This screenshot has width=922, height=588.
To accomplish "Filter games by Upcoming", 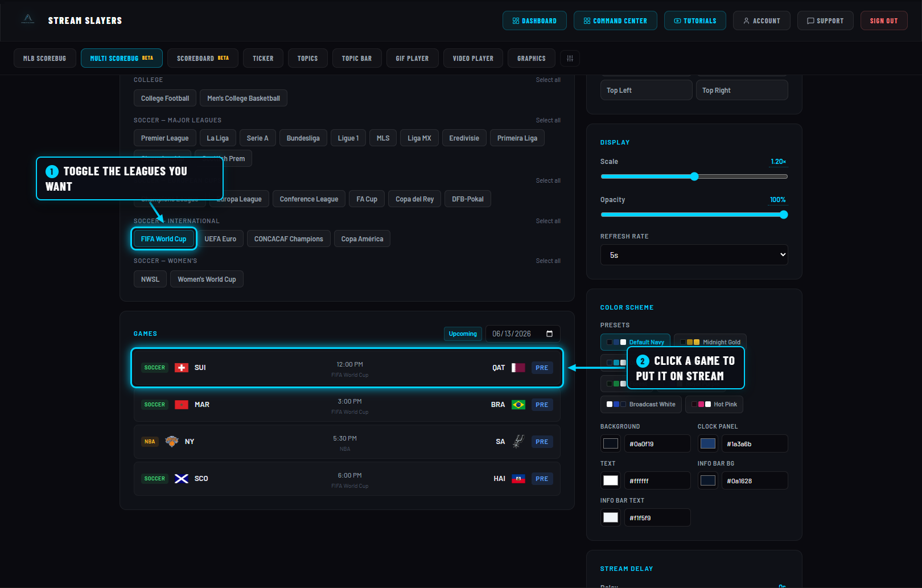I will click(x=463, y=334).
